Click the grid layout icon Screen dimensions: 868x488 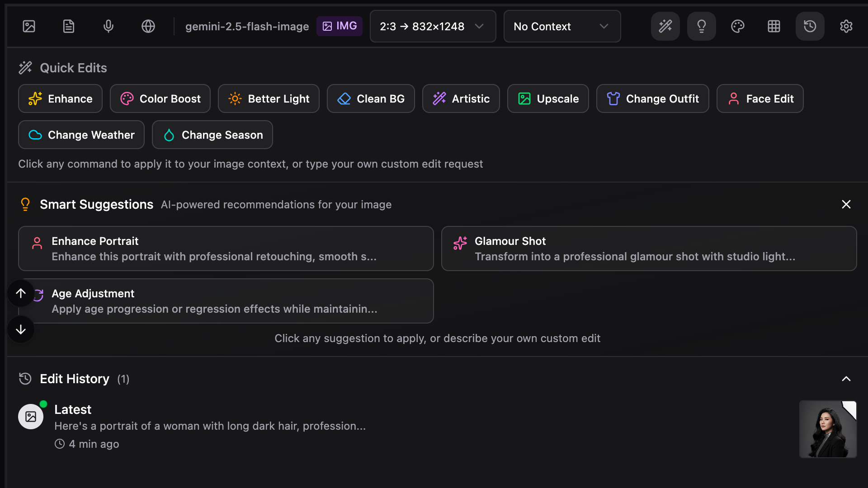pyautogui.click(x=774, y=26)
